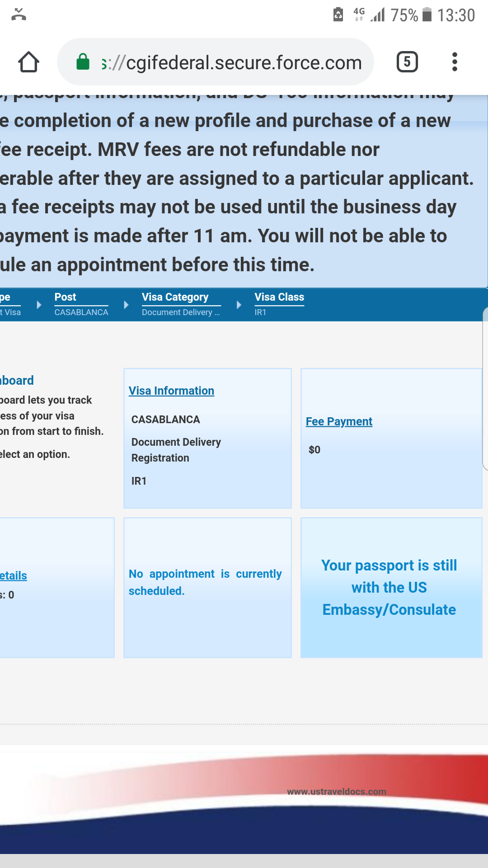
Task: Select the Post breadcrumb step
Action: tap(81, 304)
